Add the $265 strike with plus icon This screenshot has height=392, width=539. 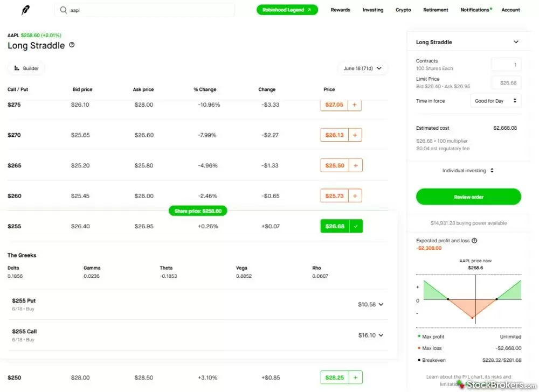tap(355, 165)
